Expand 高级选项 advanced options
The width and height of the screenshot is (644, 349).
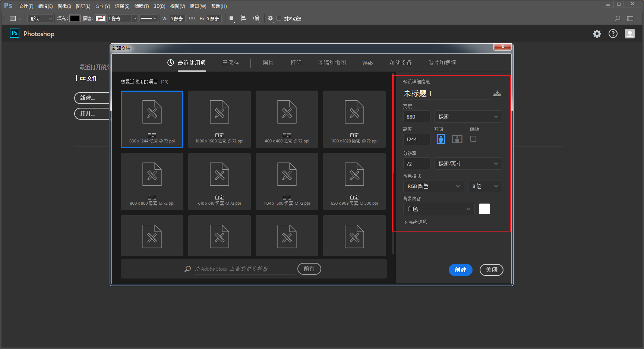coord(416,222)
